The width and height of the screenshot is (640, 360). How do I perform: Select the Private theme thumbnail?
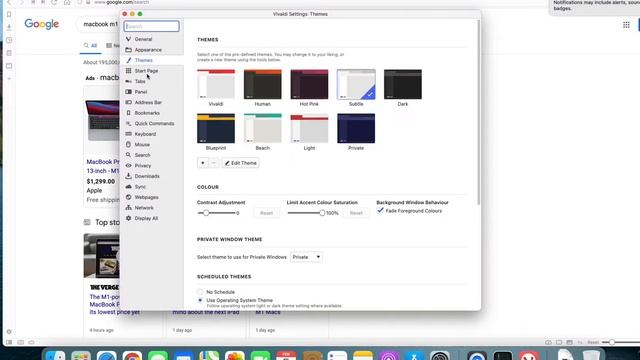(x=356, y=128)
